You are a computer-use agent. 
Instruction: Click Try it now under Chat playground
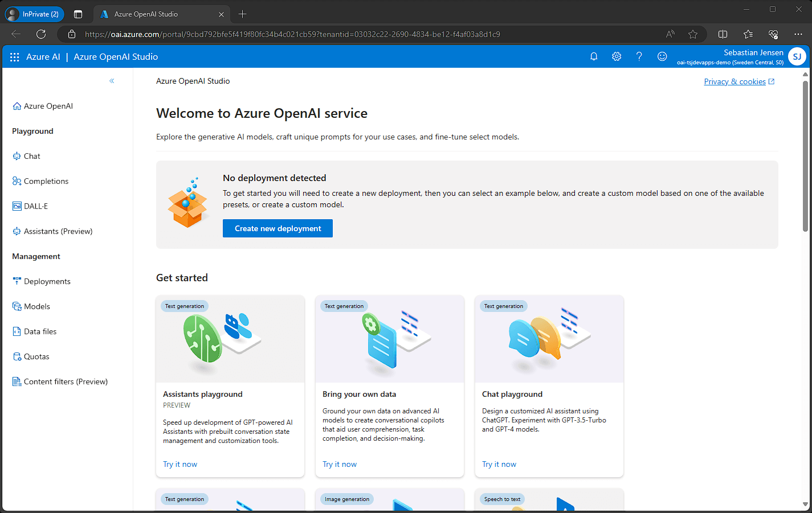pyautogui.click(x=499, y=464)
